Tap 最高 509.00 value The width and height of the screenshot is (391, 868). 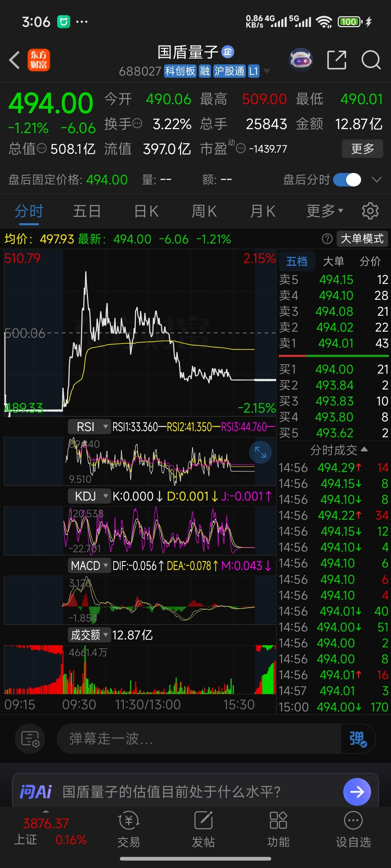[264, 99]
